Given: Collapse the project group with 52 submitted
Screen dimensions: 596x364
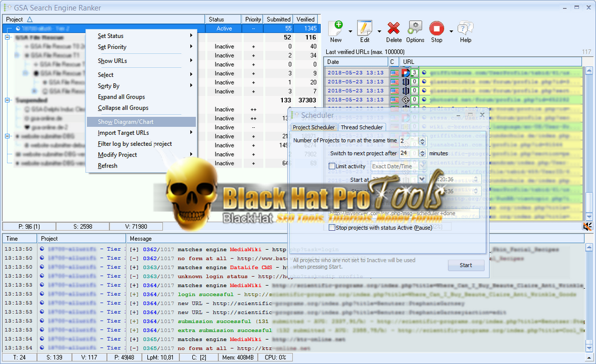Looking at the screenshot, I should (7, 37).
